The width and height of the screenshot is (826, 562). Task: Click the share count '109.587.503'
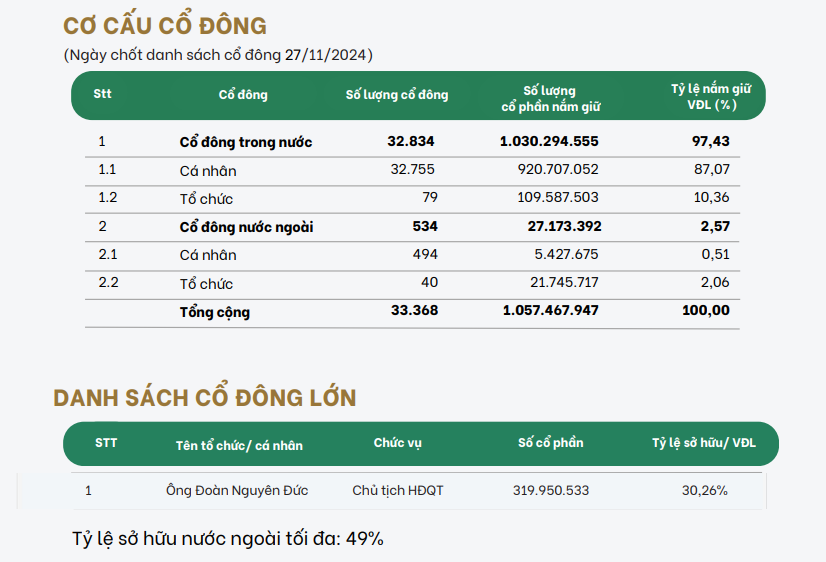tap(558, 197)
